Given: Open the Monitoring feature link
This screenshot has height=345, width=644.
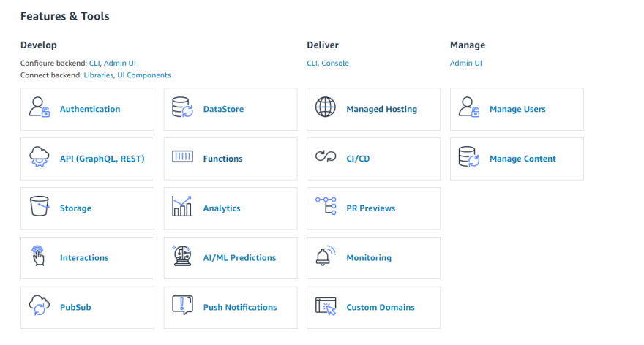Looking at the screenshot, I should point(369,258).
